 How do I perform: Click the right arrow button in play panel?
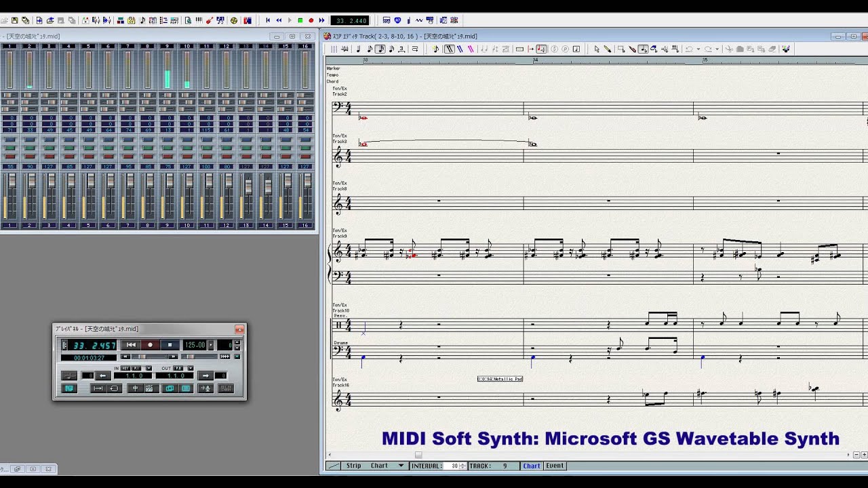coord(205,375)
